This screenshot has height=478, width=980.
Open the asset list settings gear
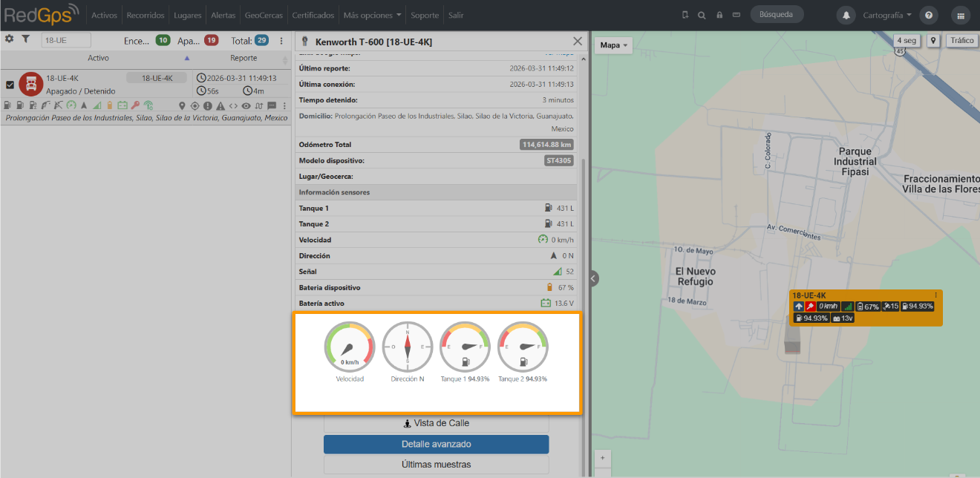[10, 39]
